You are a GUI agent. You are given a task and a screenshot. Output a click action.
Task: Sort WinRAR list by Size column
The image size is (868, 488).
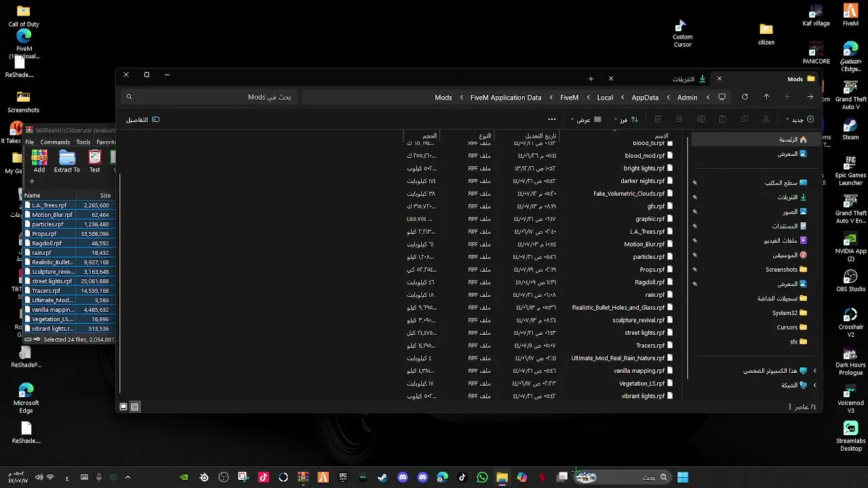point(95,195)
